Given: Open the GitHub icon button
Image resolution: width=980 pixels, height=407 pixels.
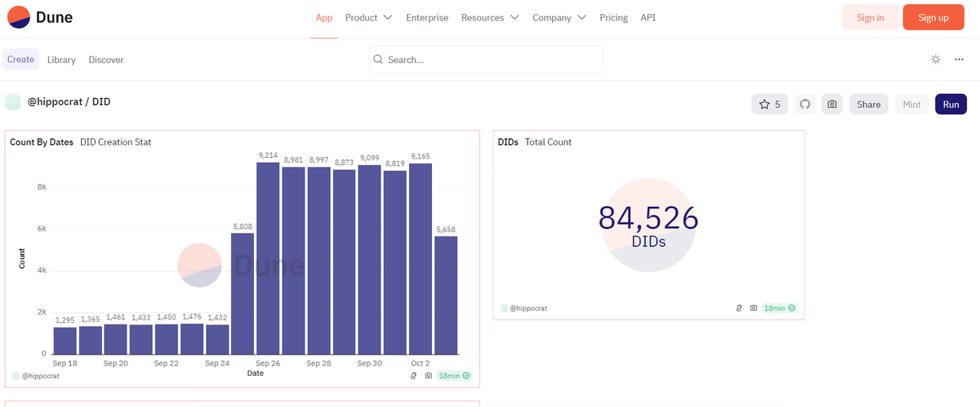Looking at the screenshot, I should point(805,105).
